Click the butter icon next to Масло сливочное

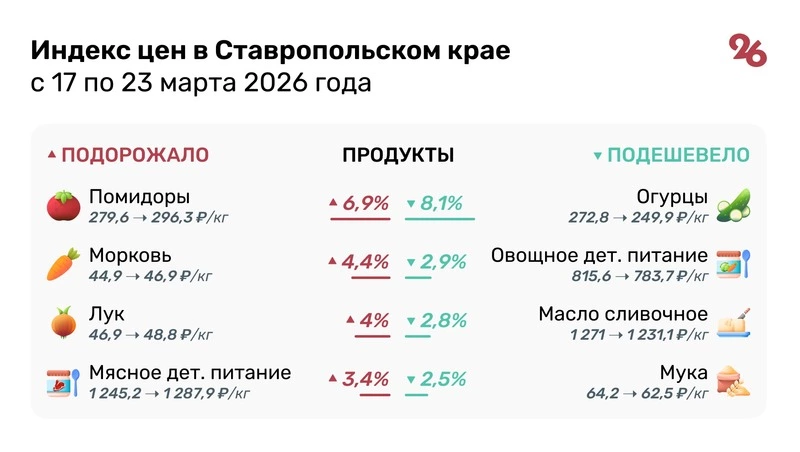[x=734, y=323]
